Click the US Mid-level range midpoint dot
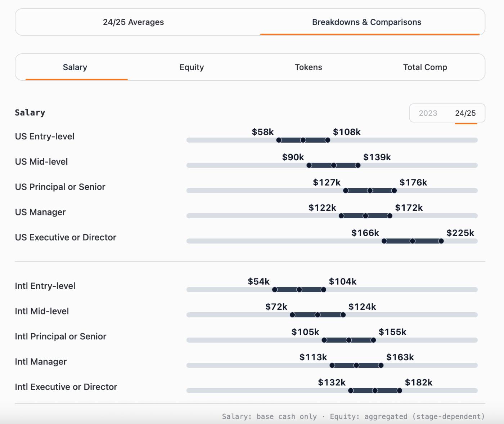The height and width of the screenshot is (424, 504). tap(334, 165)
